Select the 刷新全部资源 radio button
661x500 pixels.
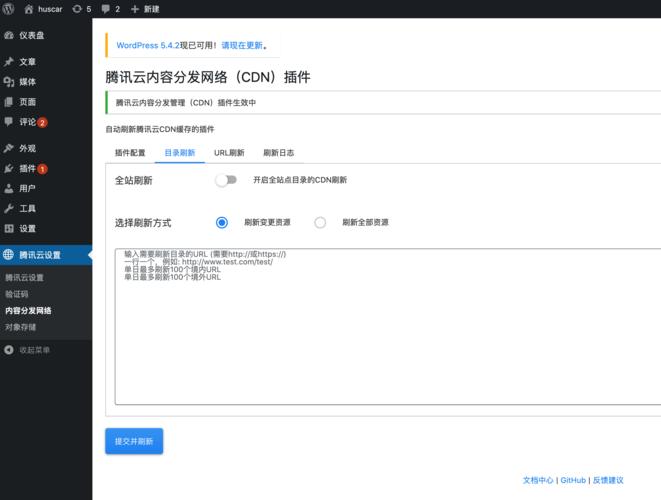(x=320, y=223)
